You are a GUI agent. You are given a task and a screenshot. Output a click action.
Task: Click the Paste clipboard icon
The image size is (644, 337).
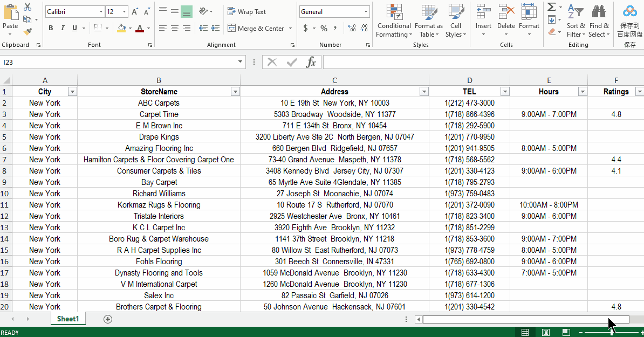tap(10, 12)
